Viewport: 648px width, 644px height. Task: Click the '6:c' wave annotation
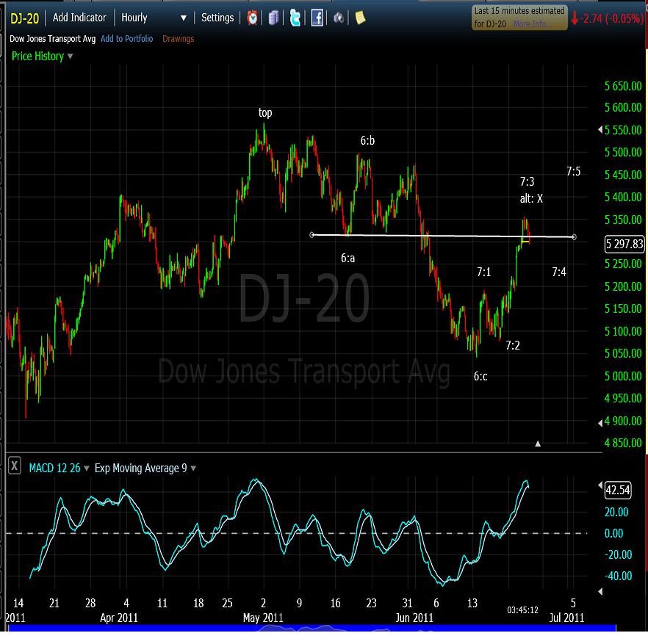[x=480, y=376]
